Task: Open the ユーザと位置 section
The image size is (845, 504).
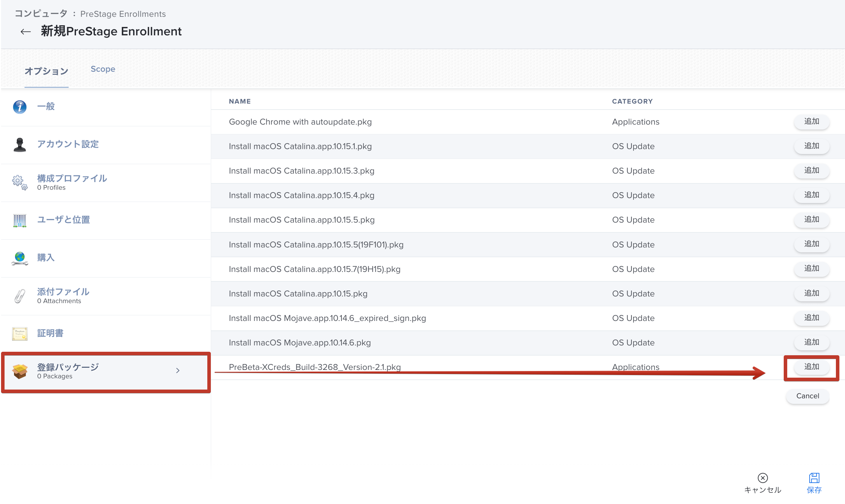Action: click(x=106, y=220)
